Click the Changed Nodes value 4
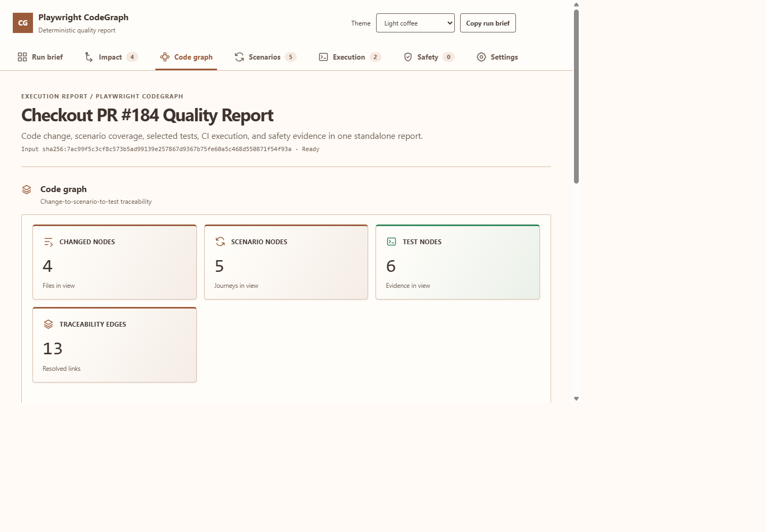Viewport: 766px width, 532px height. pyautogui.click(x=47, y=266)
